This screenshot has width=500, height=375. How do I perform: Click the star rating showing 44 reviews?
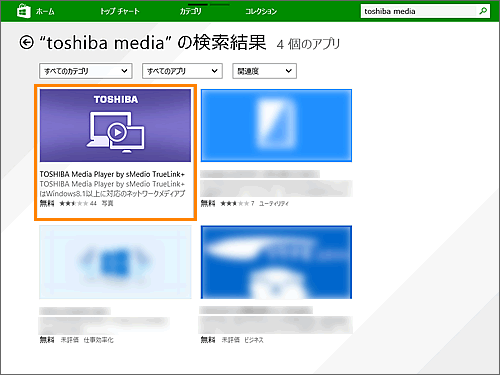(78, 203)
